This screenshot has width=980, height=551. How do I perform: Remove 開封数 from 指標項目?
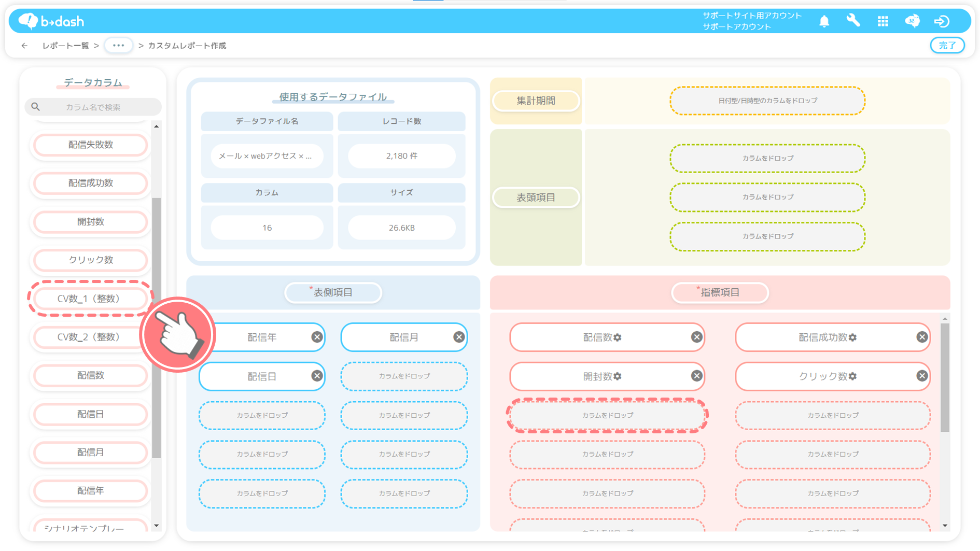pos(696,376)
